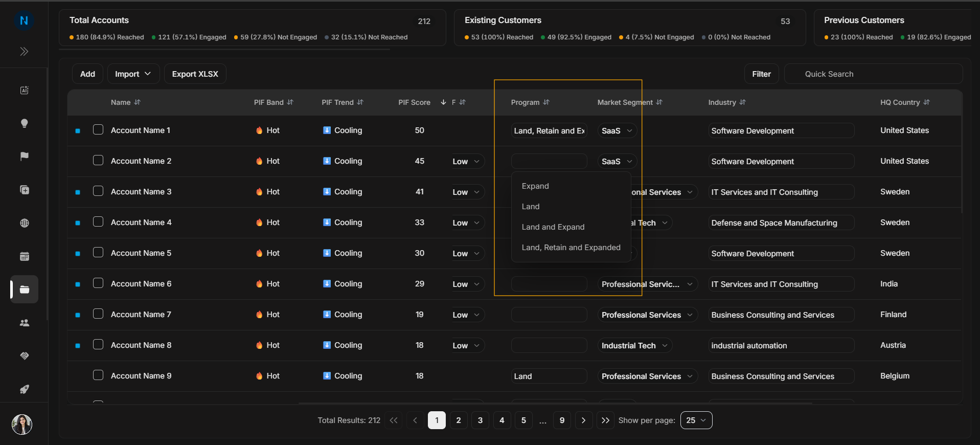Open the flag icon in the sidebar
Image resolution: width=980 pixels, height=445 pixels.
pyautogui.click(x=24, y=157)
